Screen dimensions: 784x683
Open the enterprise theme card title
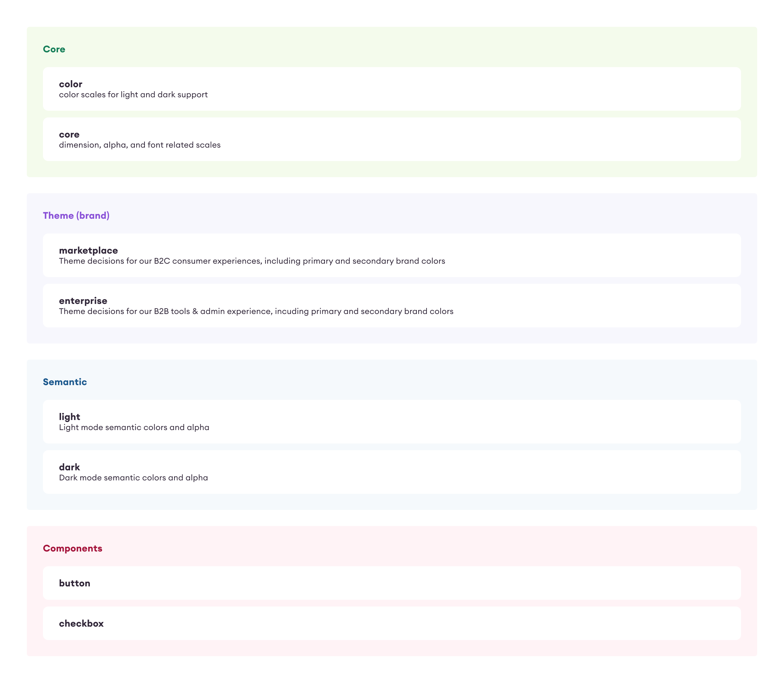pos(83,301)
